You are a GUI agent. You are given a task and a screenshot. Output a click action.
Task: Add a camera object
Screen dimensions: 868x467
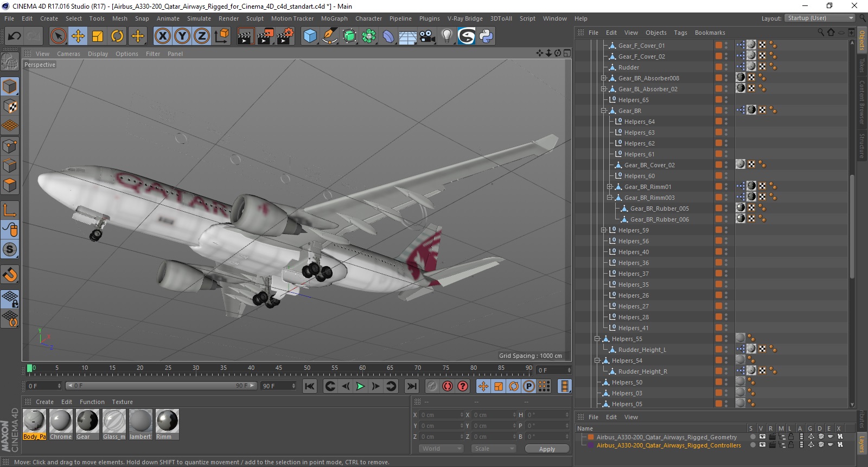(x=427, y=36)
